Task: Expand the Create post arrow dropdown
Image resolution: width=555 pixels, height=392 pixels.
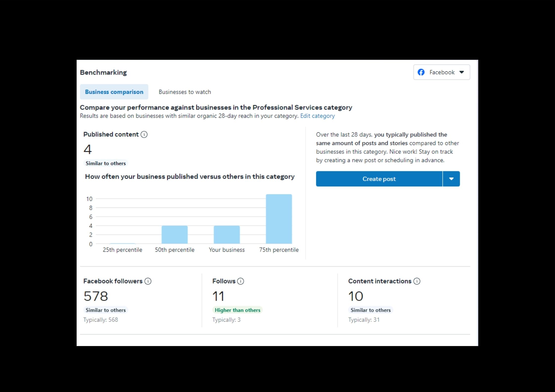Action: 451,179
